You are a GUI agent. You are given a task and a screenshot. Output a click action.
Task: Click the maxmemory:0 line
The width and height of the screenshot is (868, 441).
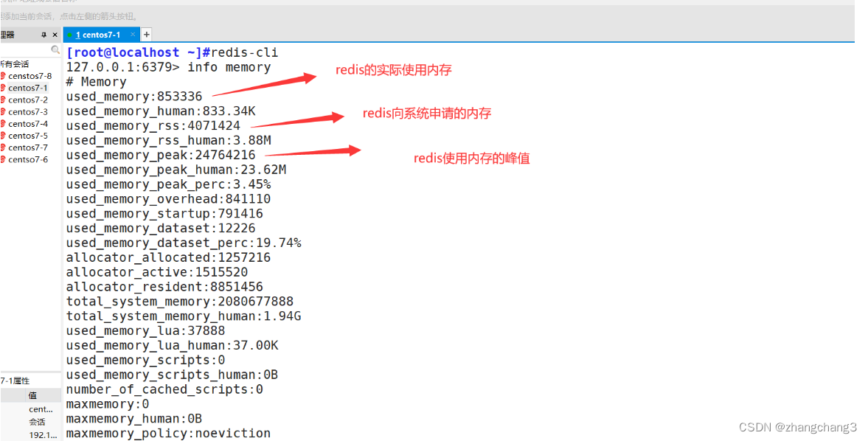click(108, 404)
